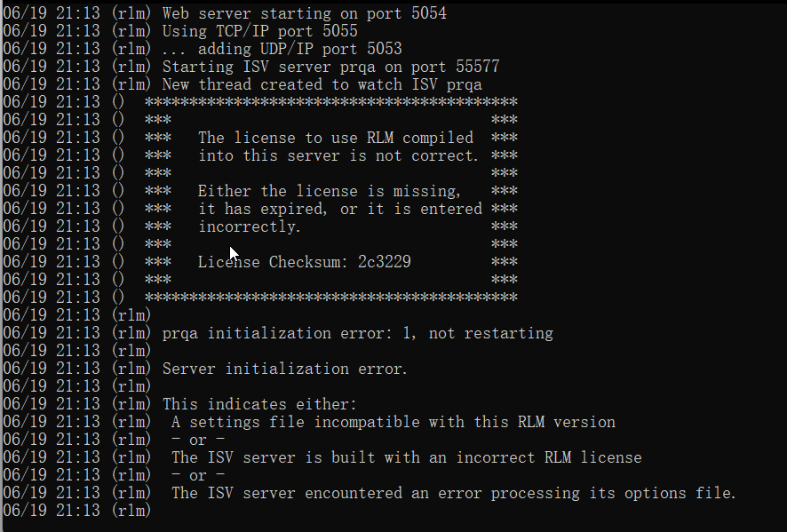Screen dimensions: 787x532
Task: Click 'A settings file incompatible with this RLM version'
Action: tap(393, 422)
